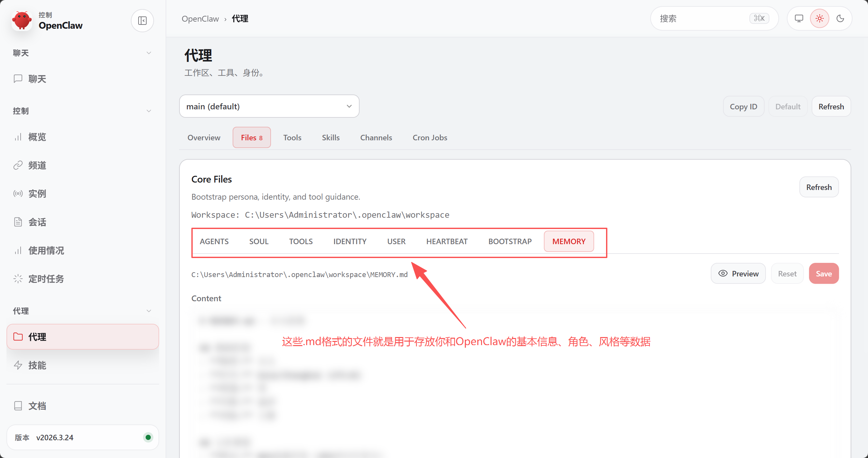This screenshot has width=868, height=458.
Task: Enable dark theme moon toggle
Action: tap(840, 19)
